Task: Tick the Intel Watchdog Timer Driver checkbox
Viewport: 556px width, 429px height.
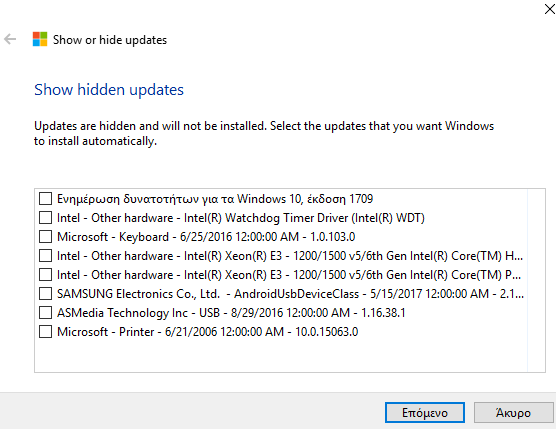Action: point(45,218)
